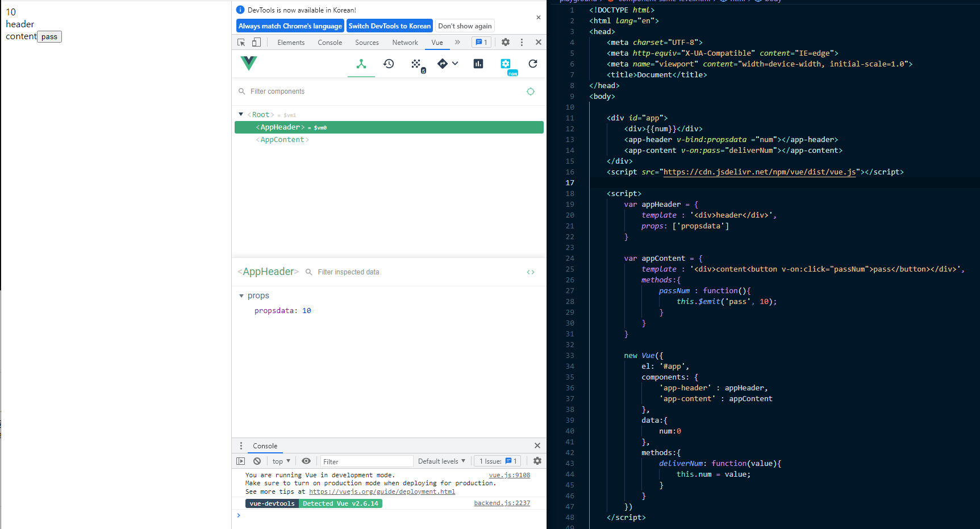This screenshot has width=980, height=529.
Task: Click the 'header' text on the page
Action: point(20,24)
